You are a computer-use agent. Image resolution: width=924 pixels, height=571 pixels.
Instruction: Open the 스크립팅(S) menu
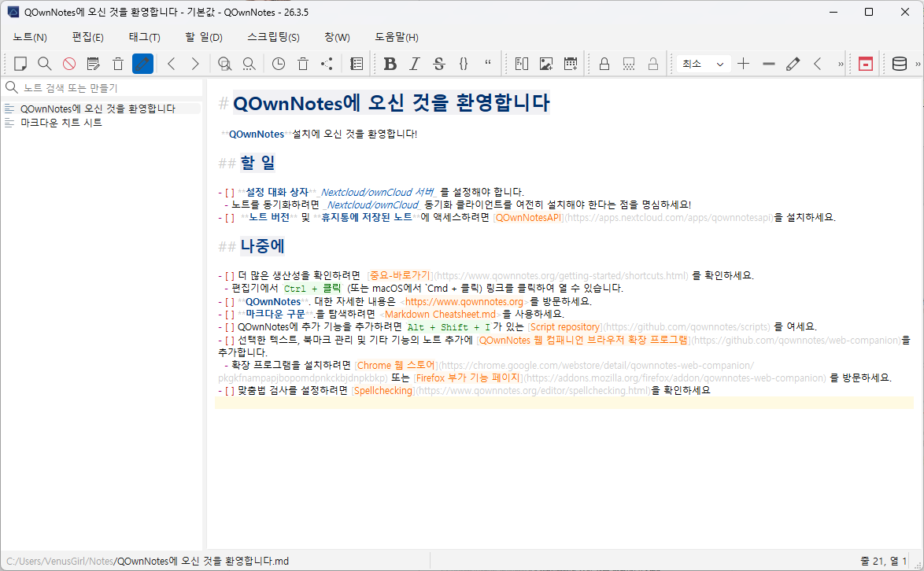tap(273, 37)
